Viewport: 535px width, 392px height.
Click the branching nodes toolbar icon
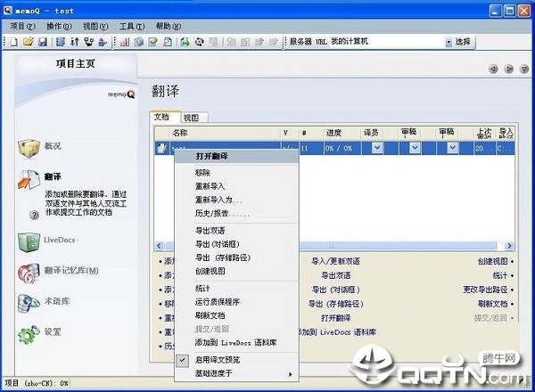88,42
